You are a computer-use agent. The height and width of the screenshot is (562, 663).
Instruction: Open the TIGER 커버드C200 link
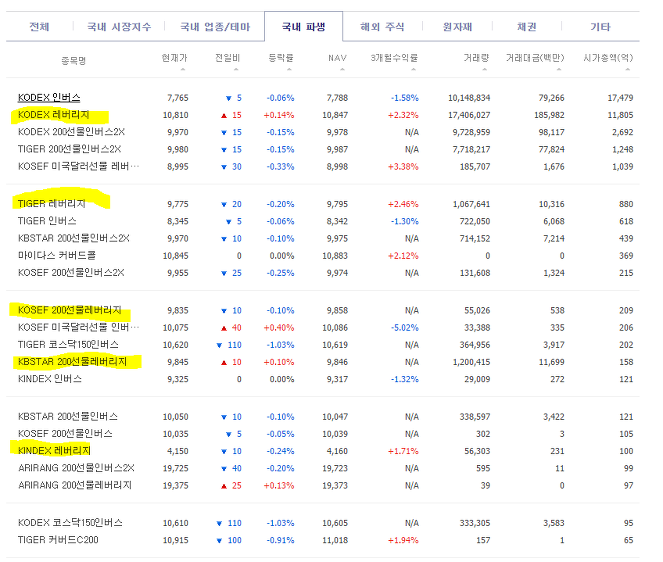pyautogui.click(x=58, y=540)
